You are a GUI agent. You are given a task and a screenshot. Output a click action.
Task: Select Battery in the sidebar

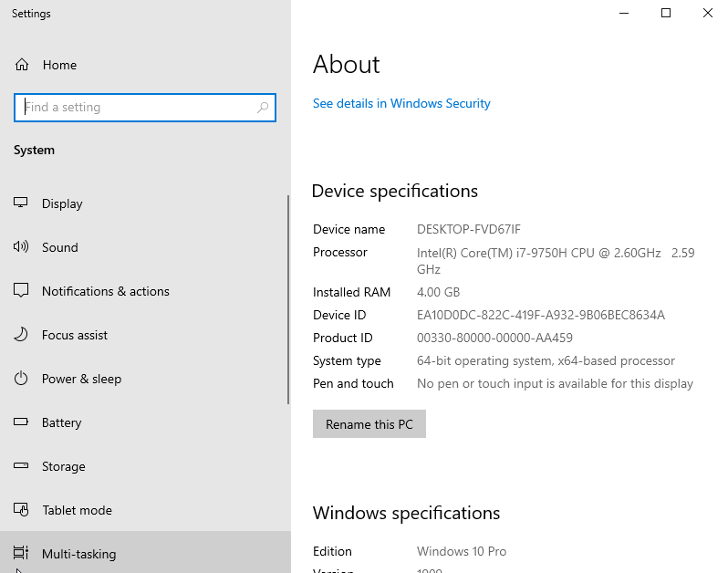144,422
